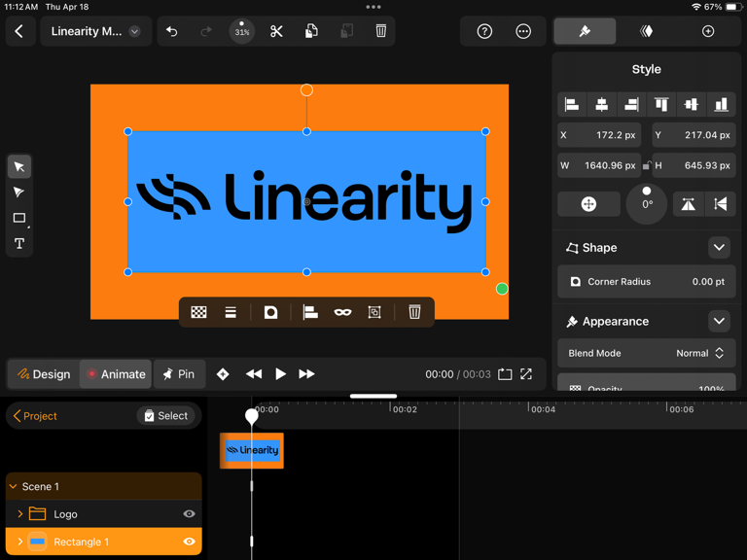Screen dimensions: 747x560
Task: Add a keyframe with diamond button
Action: click(223, 374)
